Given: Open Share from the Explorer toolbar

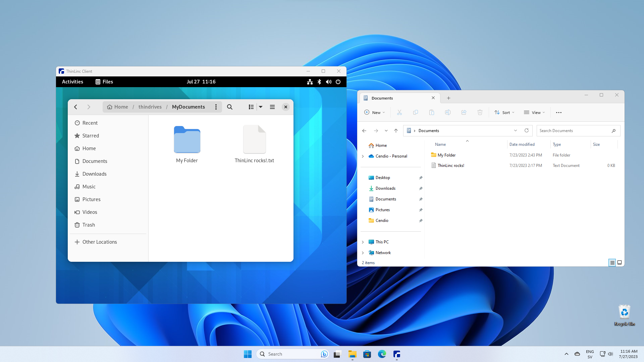Looking at the screenshot, I should 464,112.
